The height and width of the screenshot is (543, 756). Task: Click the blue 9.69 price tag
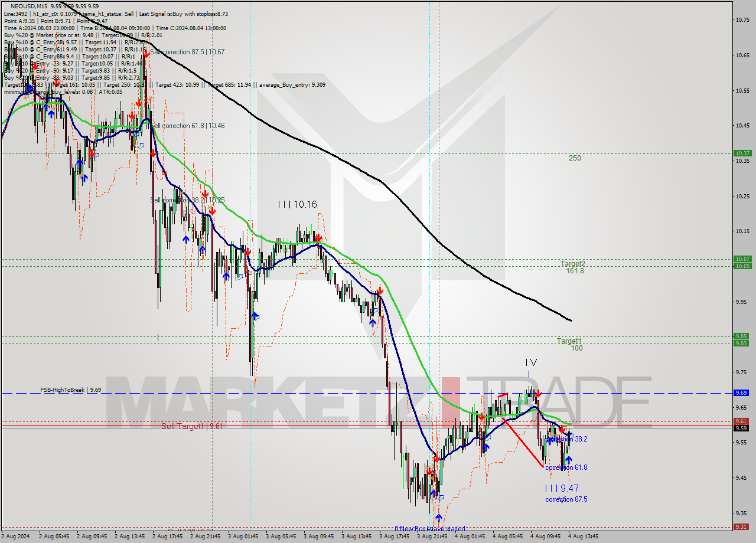point(742,392)
